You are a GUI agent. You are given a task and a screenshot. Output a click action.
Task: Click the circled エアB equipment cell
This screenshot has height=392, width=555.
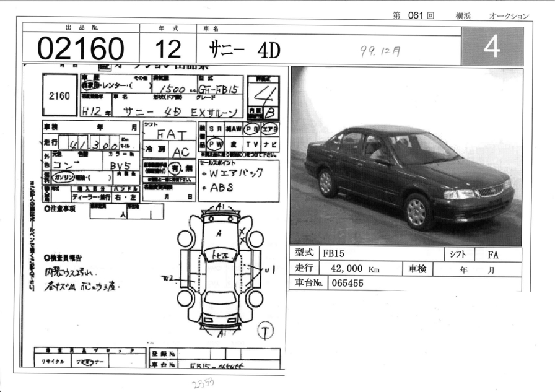269,129
